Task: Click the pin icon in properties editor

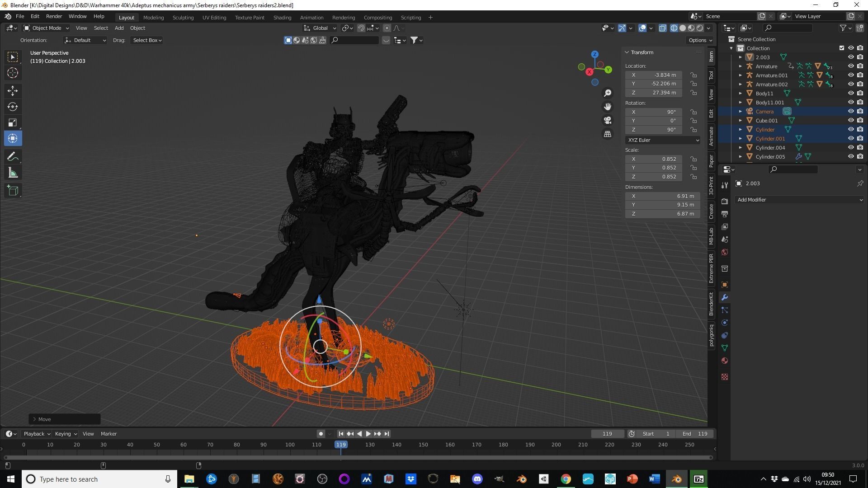Action: click(860, 183)
